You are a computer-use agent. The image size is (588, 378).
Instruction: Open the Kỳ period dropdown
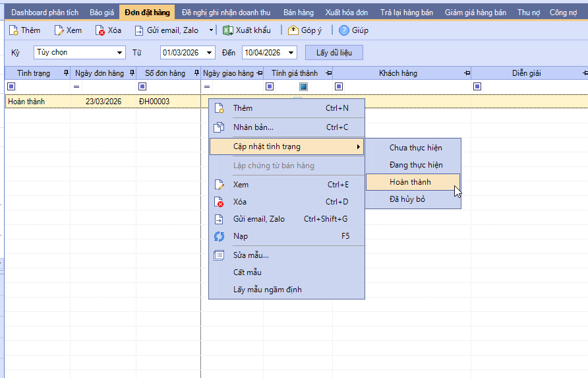point(120,53)
